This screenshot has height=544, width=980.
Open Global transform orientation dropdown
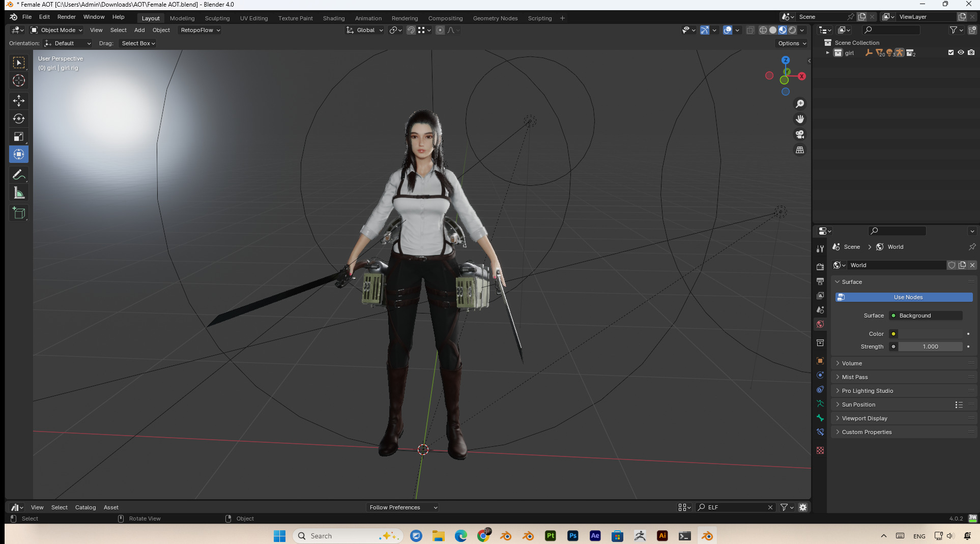coord(364,30)
